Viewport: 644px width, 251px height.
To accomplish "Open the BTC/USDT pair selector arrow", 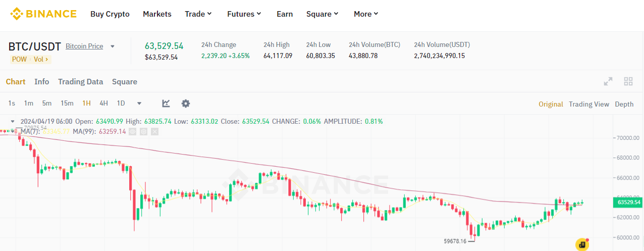I will [x=113, y=46].
